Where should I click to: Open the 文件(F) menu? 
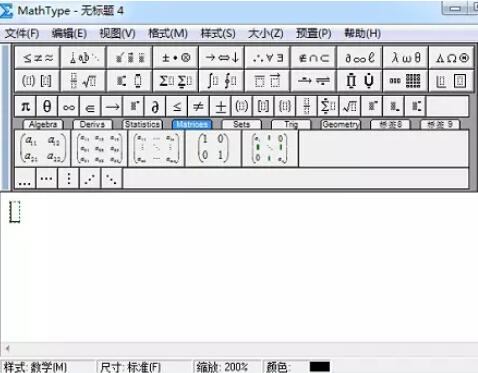[x=22, y=33]
